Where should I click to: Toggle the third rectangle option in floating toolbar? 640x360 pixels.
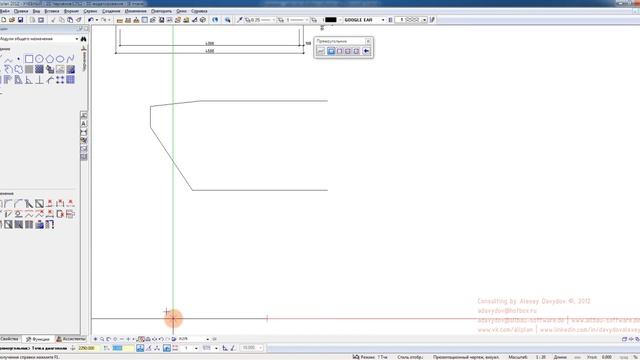coord(340,51)
